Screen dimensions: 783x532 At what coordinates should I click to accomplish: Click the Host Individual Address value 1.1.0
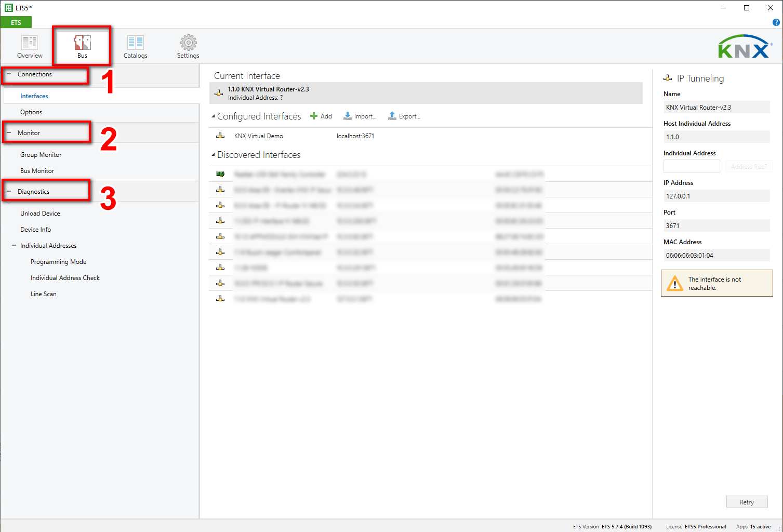tap(716, 137)
